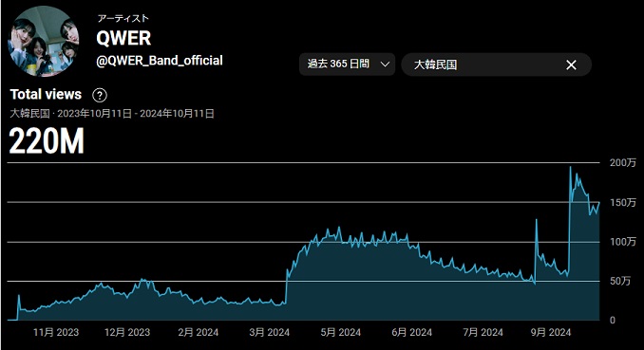Viewport: 644px width, 350px height.
Task: Click the QWER artist name heading
Action: click(x=123, y=39)
